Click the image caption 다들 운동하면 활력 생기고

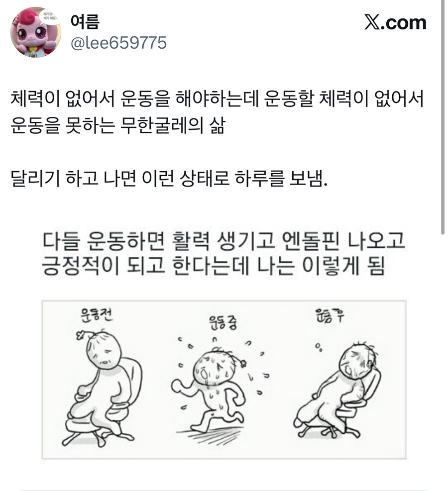(x=224, y=241)
